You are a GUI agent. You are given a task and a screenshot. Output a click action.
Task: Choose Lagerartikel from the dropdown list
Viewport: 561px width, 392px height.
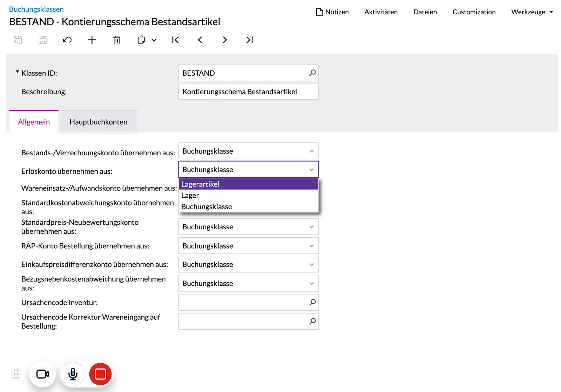point(248,184)
